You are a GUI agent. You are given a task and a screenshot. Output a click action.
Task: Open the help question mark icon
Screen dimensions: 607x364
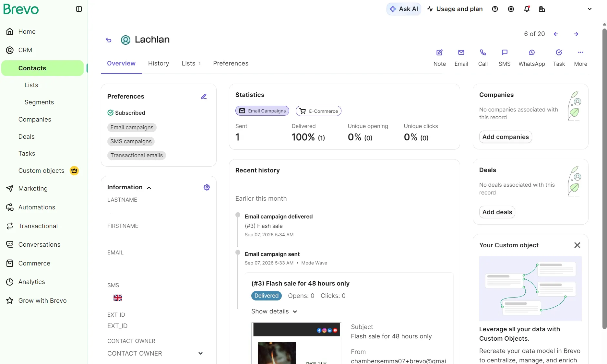(495, 9)
